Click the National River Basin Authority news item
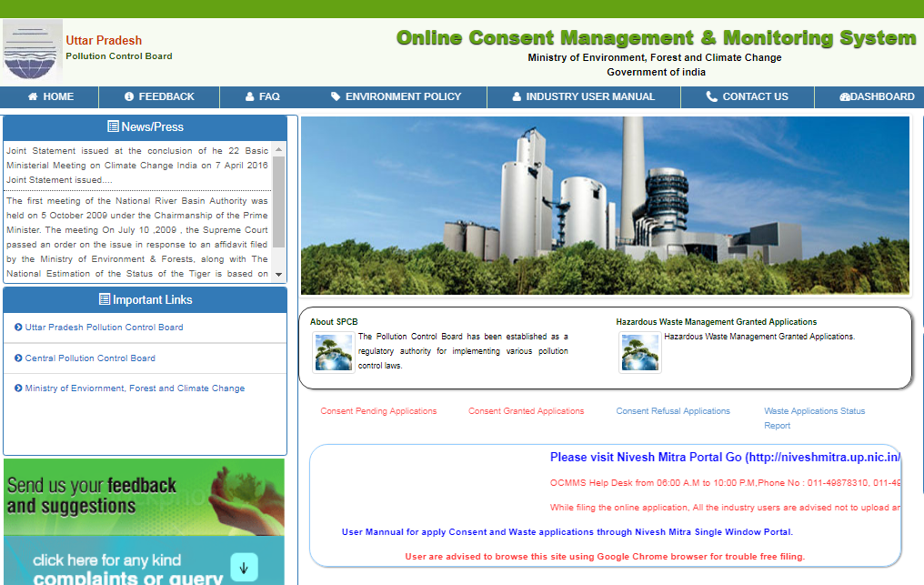Viewport: 924px width, 585px height. [x=137, y=237]
